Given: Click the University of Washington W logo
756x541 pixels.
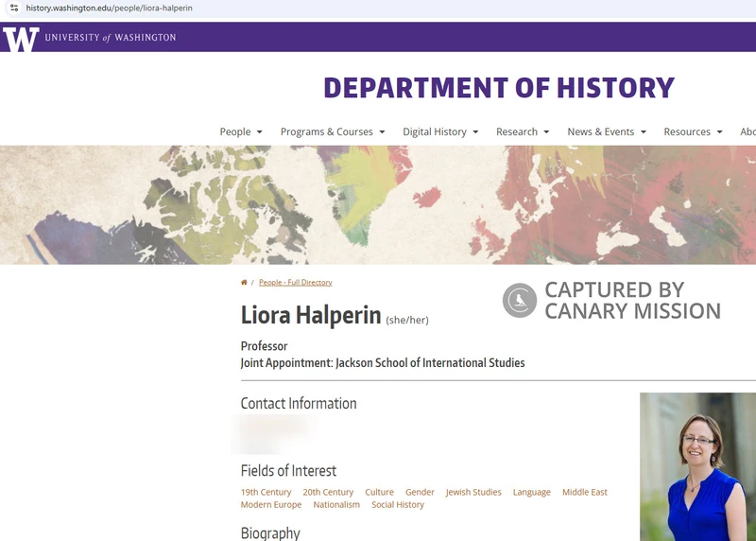Looking at the screenshot, I should pos(20,39).
